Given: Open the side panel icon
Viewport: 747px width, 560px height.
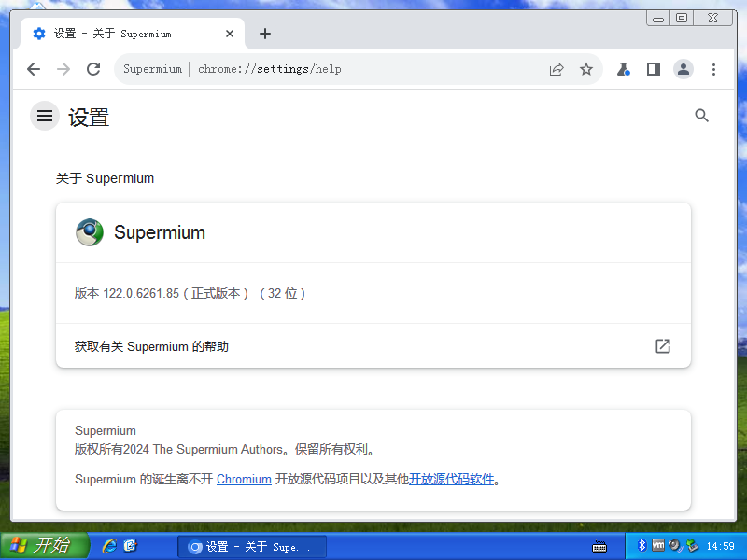Looking at the screenshot, I should click(x=654, y=69).
